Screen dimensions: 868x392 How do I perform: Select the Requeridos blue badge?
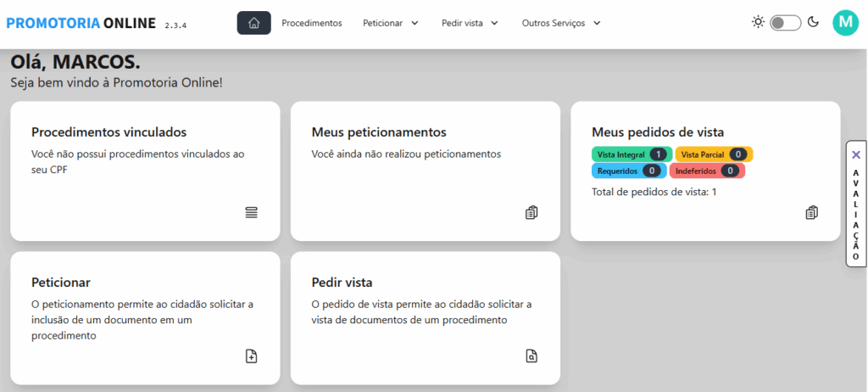coord(628,171)
